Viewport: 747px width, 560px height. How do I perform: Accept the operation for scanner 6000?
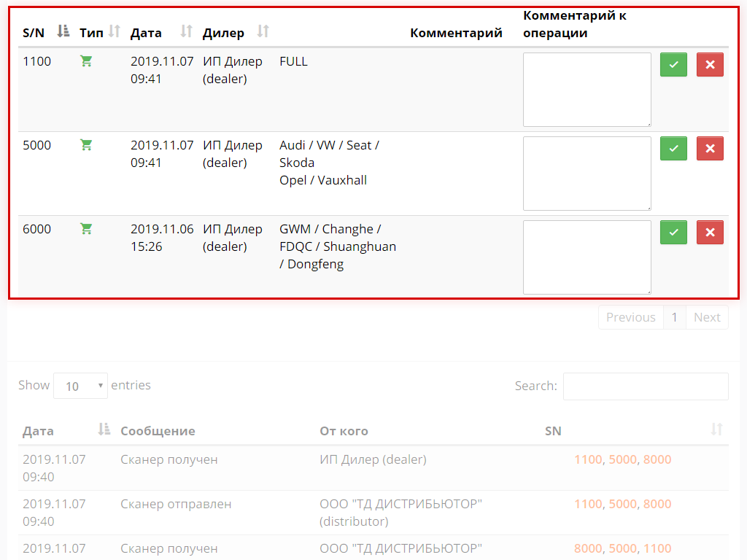(x=673, y=233)
